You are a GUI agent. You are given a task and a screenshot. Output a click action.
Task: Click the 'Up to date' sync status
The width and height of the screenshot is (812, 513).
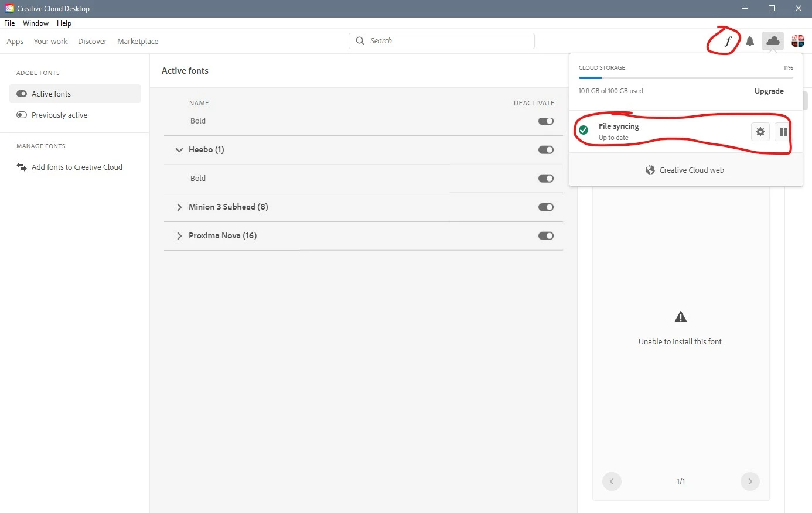coord(613,138)
